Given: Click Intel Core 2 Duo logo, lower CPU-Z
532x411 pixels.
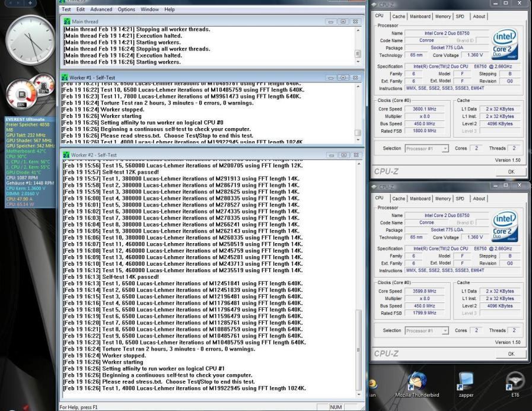Looking at the screenshot, I should point(505,227).
